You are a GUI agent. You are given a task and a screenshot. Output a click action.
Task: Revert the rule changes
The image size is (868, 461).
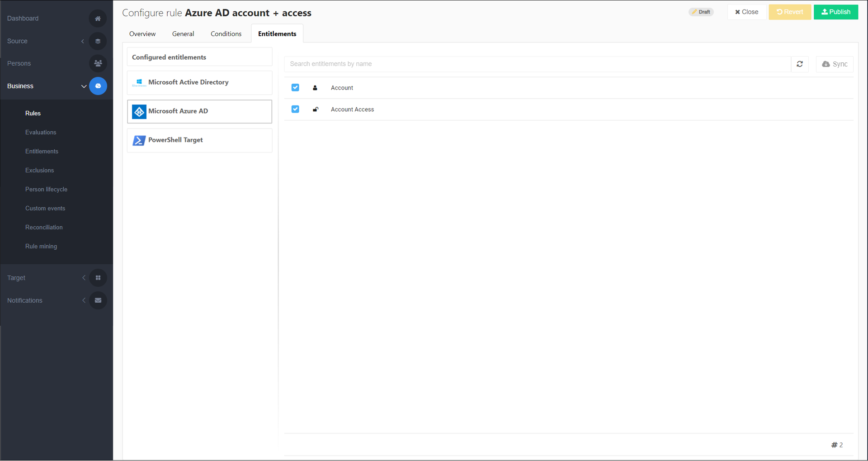click(x=790, y=12)
